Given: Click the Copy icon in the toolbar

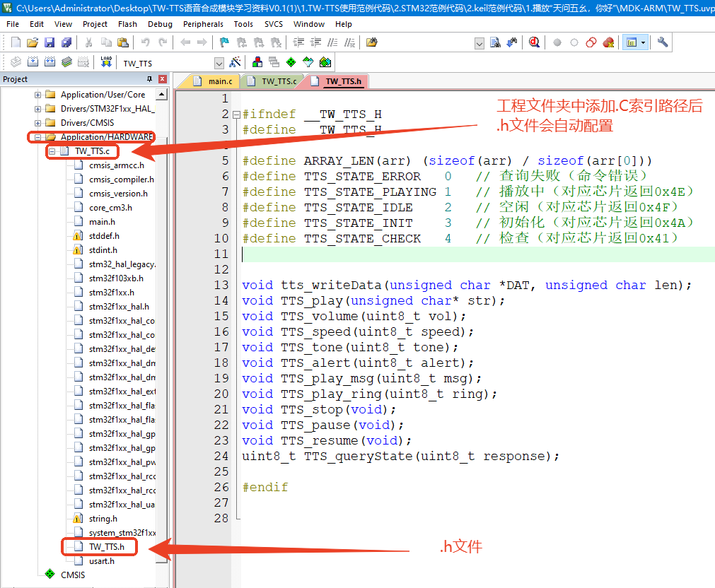Looking at the screenshot, I should tap(106, 42).
